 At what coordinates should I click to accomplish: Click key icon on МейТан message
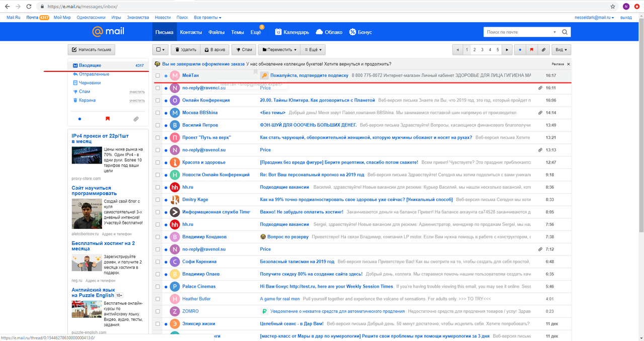point(264,75)
